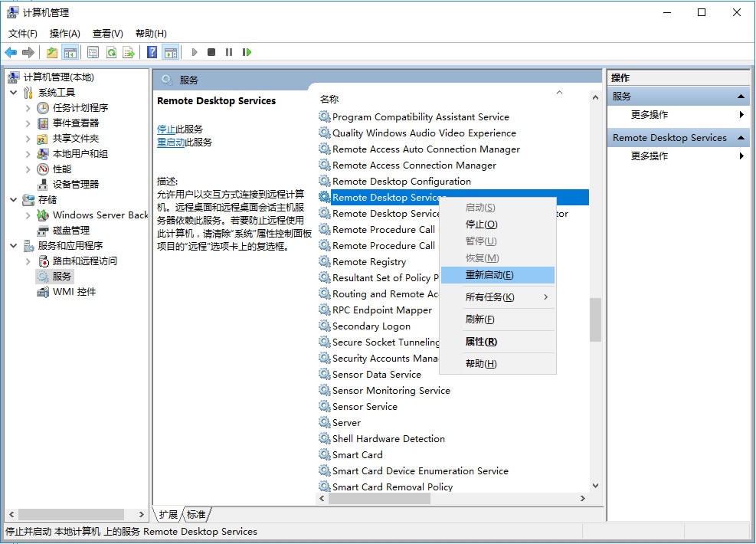Click the Up One Level folder icon

click(51, 52)
